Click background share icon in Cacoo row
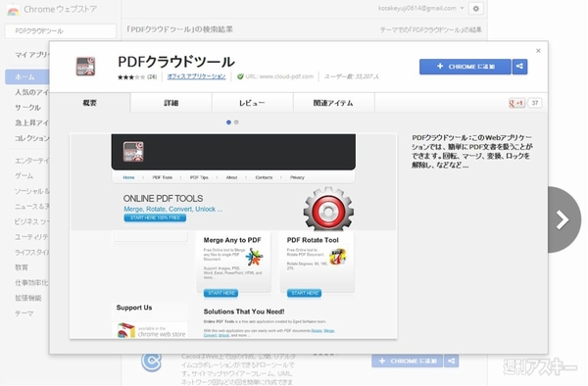Image resolution: width=588 pixels, height=386 pixels. [452, 361]
